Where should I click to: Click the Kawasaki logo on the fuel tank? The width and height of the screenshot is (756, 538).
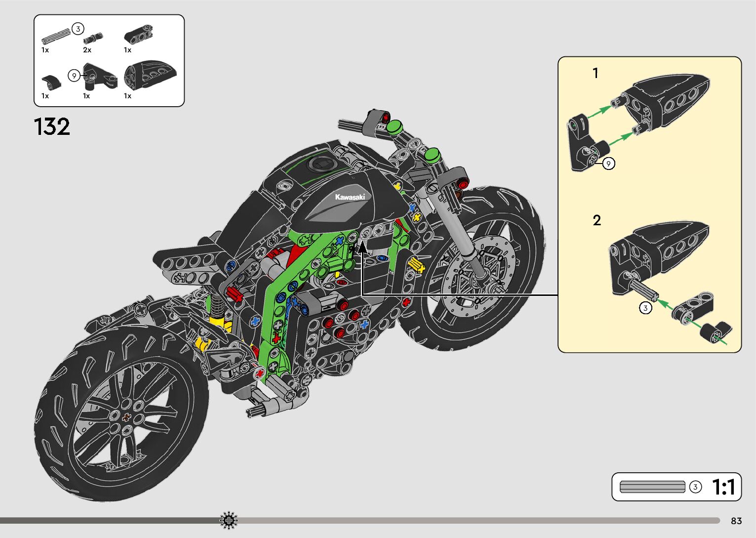point(350,197)
